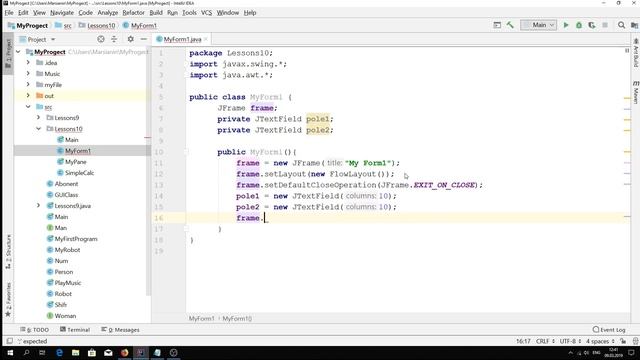The height and width of the screenshot is (360, 640).
Task: Launch Edge browser from taskbar
Action: [59, 353]
